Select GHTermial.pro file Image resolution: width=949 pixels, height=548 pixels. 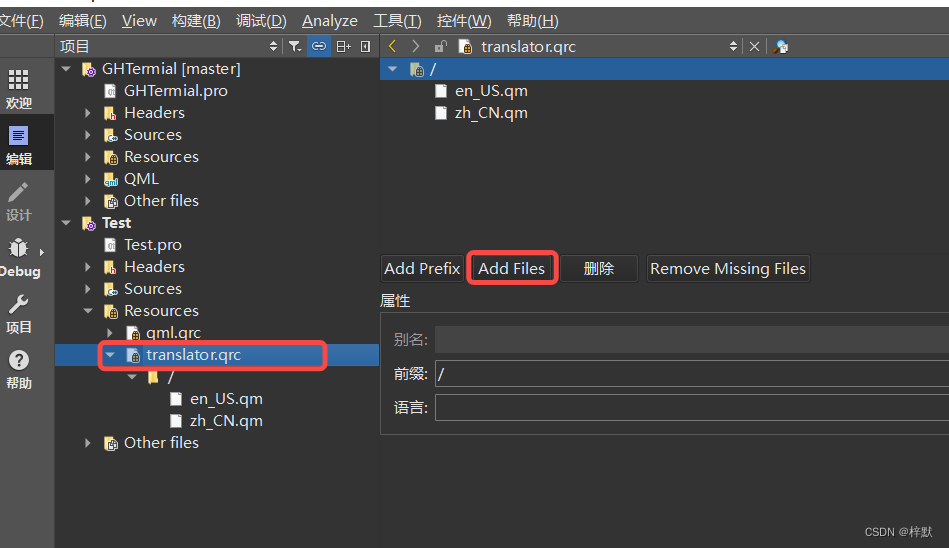pyautogui.click(x=176, y=91)
